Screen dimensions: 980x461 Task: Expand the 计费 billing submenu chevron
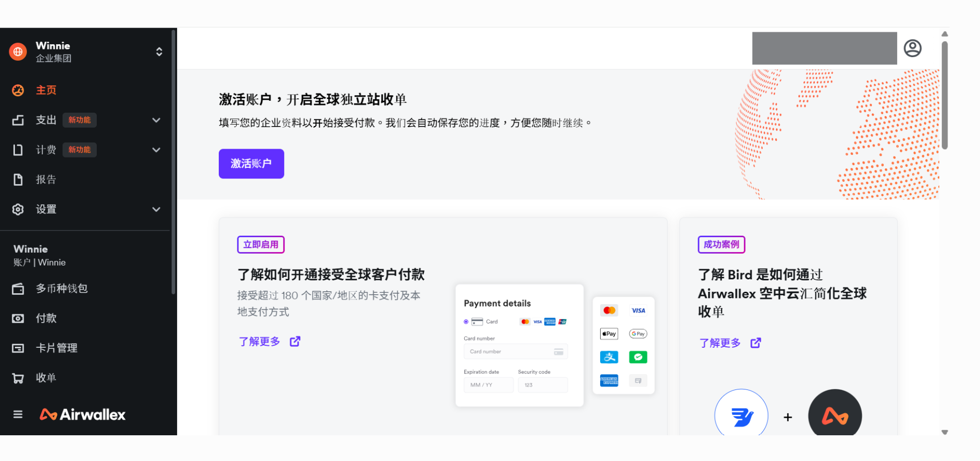[x=156, y=150]
